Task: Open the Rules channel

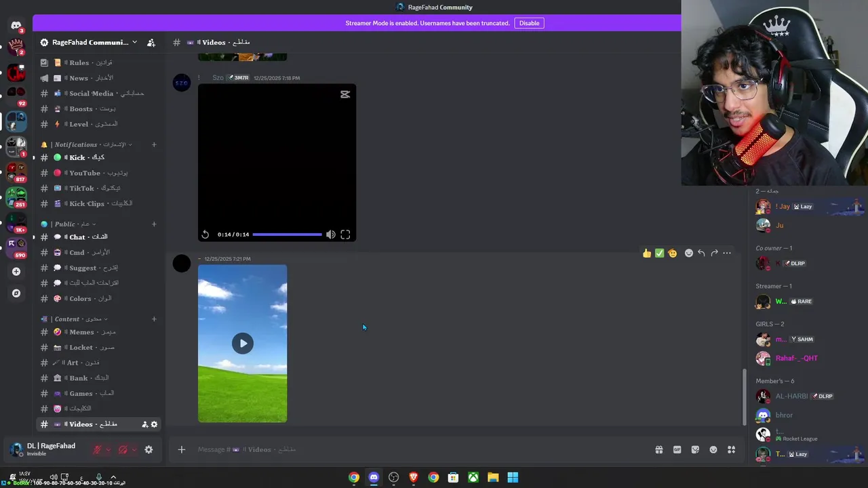Action: point(98,63)
